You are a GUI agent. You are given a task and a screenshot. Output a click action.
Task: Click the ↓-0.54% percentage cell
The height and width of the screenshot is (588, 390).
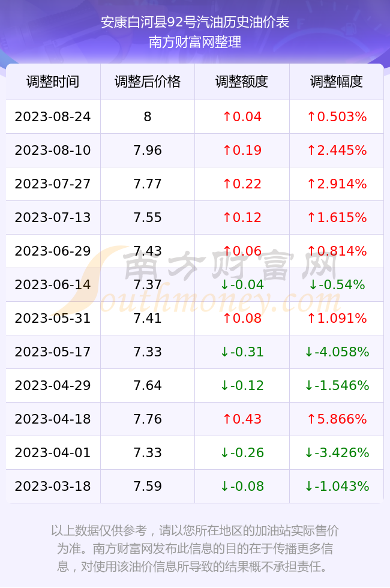(x=337, y=284)
